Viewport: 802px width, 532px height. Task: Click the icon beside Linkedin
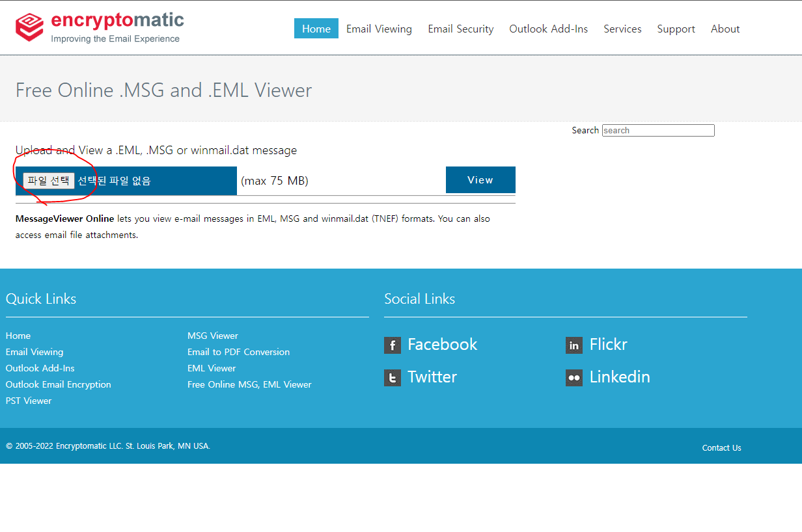click(574, 378)
